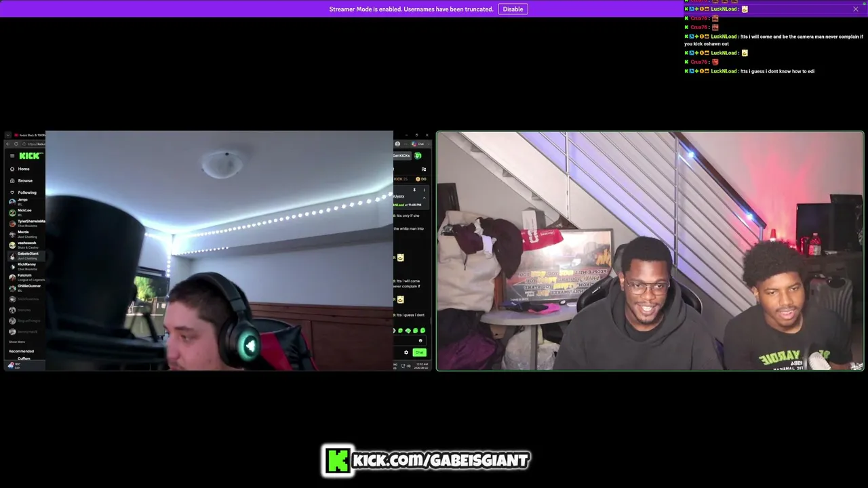Click kick.com/gabeisgiant overlay text
868x488 pixels.
point(440,461)
